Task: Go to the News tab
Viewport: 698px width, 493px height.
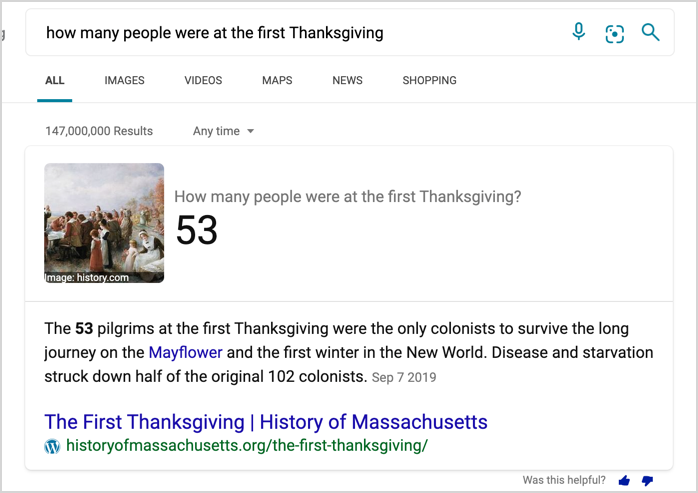Action: (347, 80)
